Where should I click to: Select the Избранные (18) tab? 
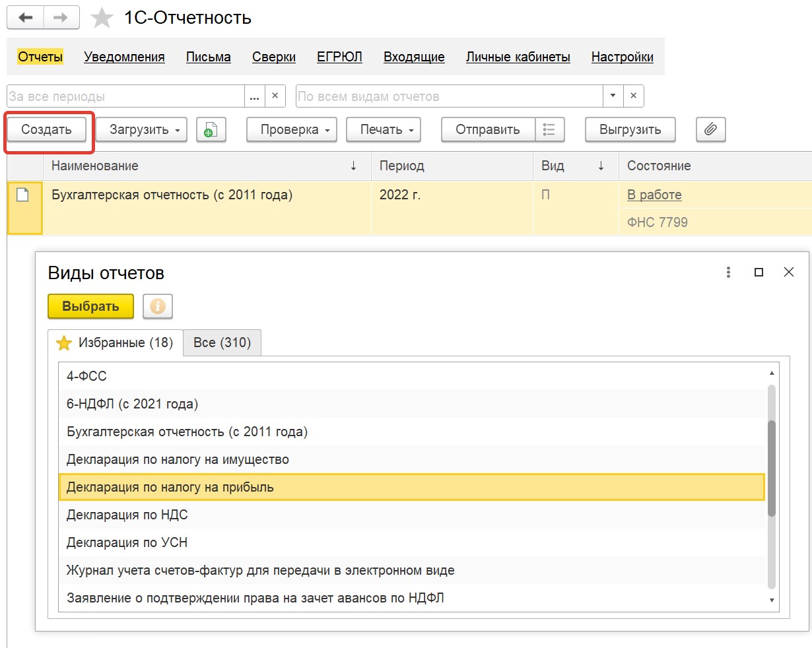(x=116, y=342)
